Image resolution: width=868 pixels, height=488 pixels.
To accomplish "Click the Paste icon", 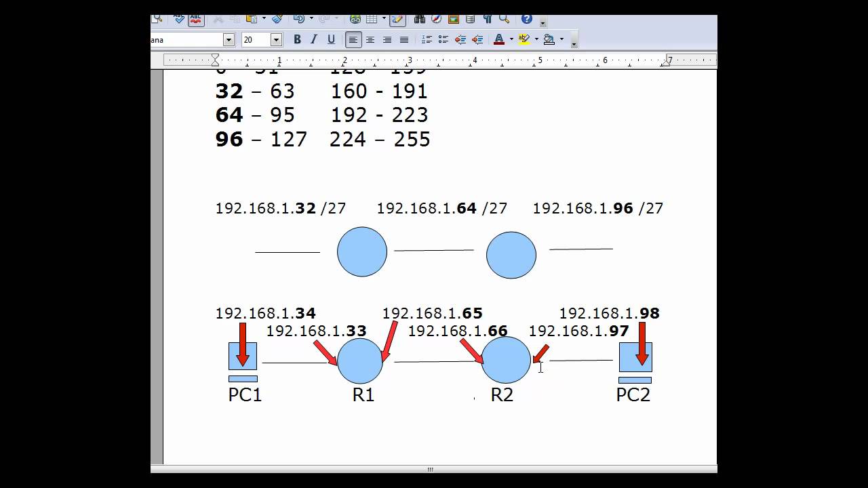I will 252,19.
